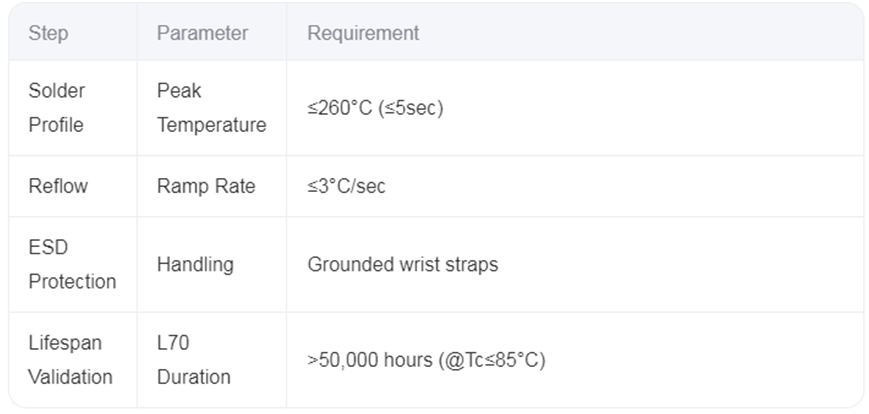Click the word Duration under L70
The height and width of the screenshot is (414, 869).
point(193,377)
